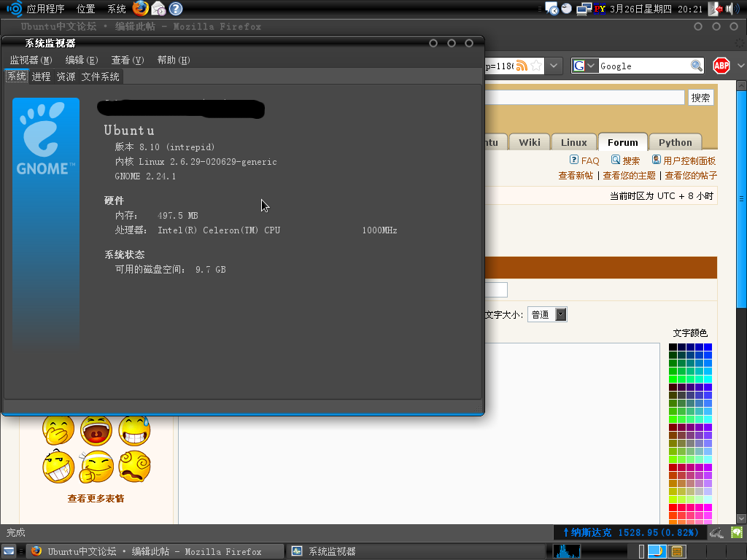Click the 查看新帖 link

tap(576, 175)
